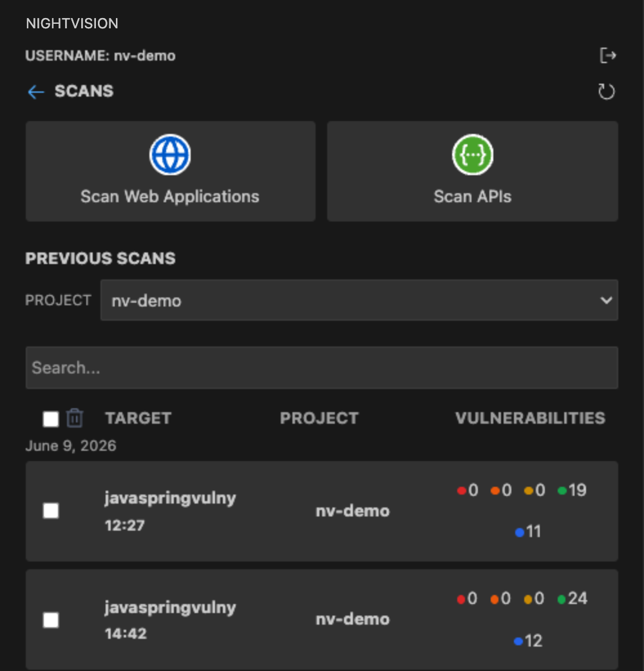The image size is (644, 671).
Task: Click the PROJECT column header
Action: pos(319,418)
